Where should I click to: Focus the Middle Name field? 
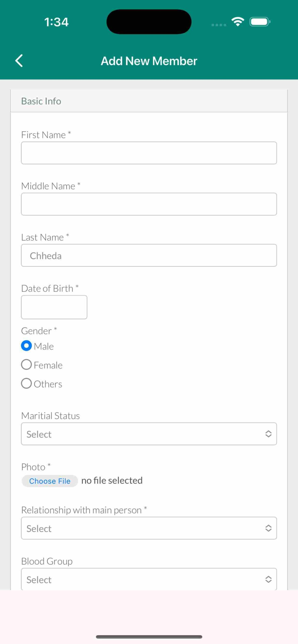(149, 204)
